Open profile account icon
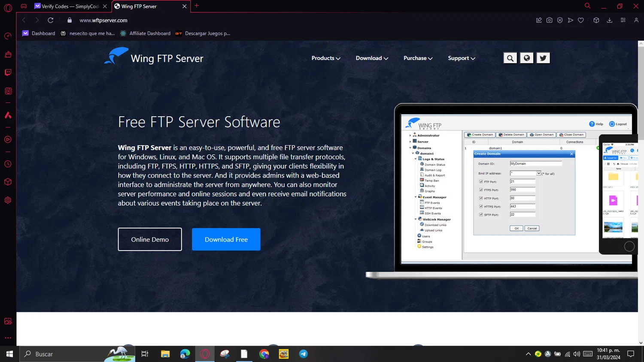The width and height of the screenshot is (644, 362). [636, 20]
